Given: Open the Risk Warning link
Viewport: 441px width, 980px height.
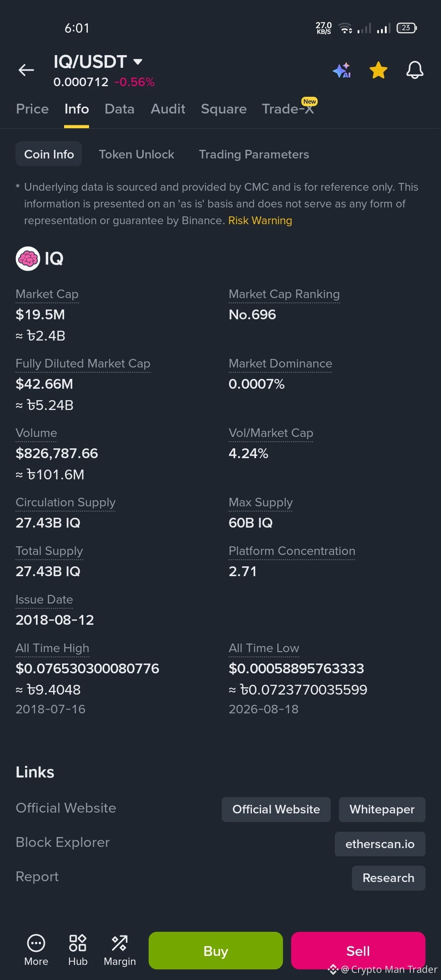Looking at the screenshot, I should coord(260,220).
